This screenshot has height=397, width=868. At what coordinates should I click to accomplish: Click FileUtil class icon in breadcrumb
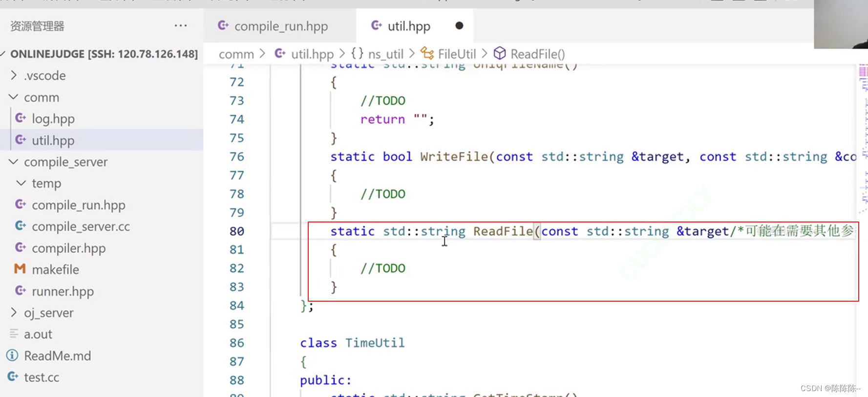click(x=427, y=53)
